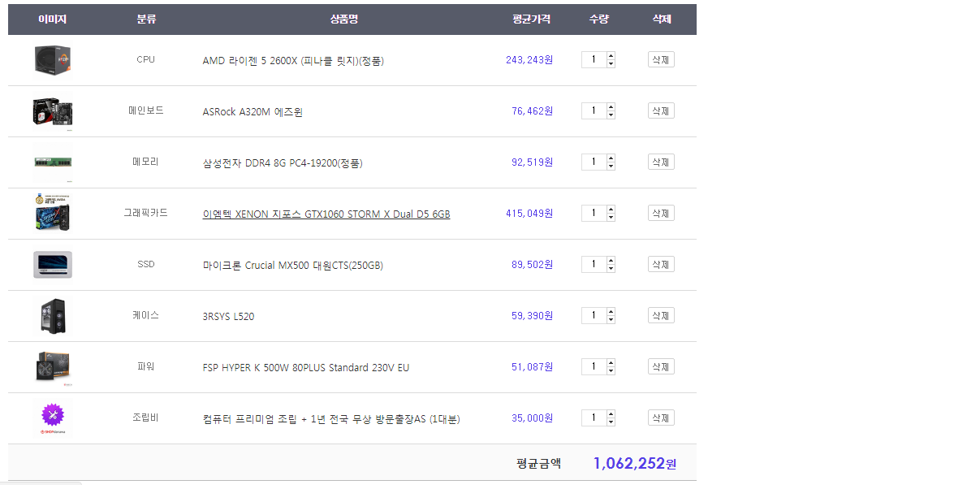Image resolution: width=980 pixels, height=502 pixels.
Task: Click the AMD Ryzen 5 2600X CPU thumbnail
Action: click(53, 60)
